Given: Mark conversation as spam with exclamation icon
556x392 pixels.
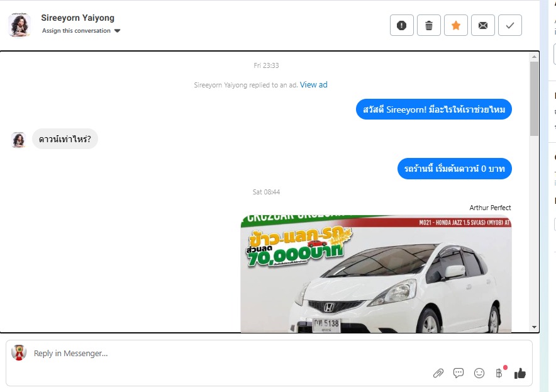Looking at the screenshot, I should point(401,25).
